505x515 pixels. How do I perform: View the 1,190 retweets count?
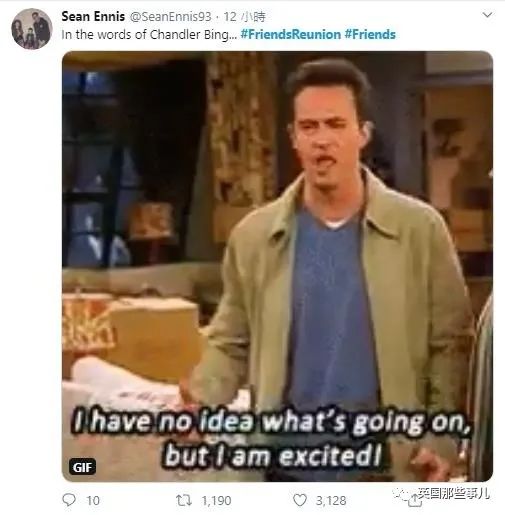point(216,501)
